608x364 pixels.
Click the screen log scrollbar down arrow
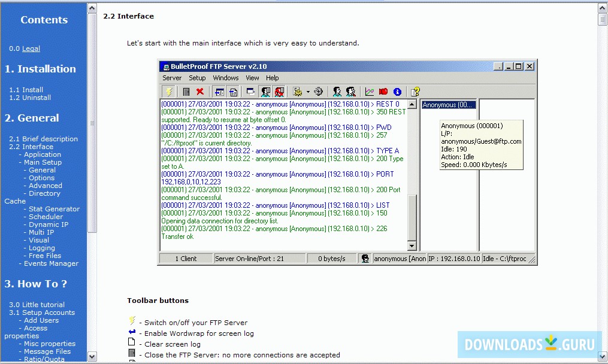point(413,245)
